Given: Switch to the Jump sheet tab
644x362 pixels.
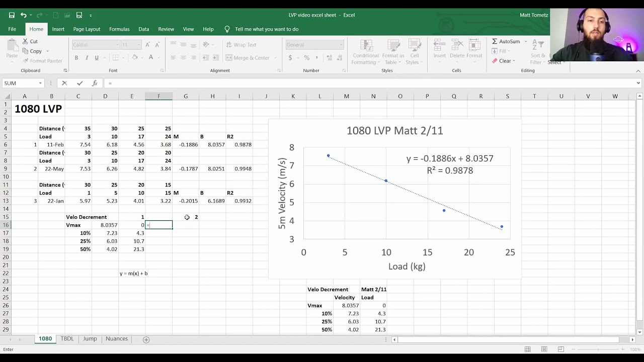Looking at the screenshot, I should coord(90,339).
